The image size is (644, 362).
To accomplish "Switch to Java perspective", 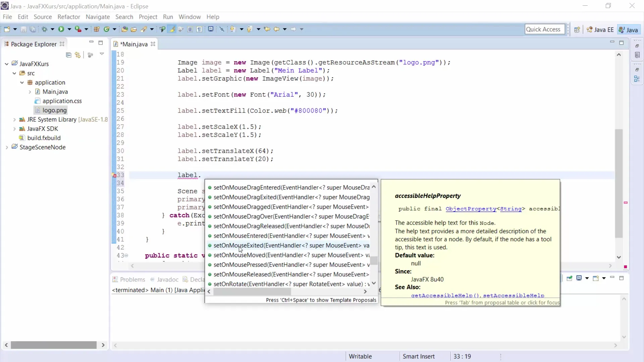I will click(628, 29).
